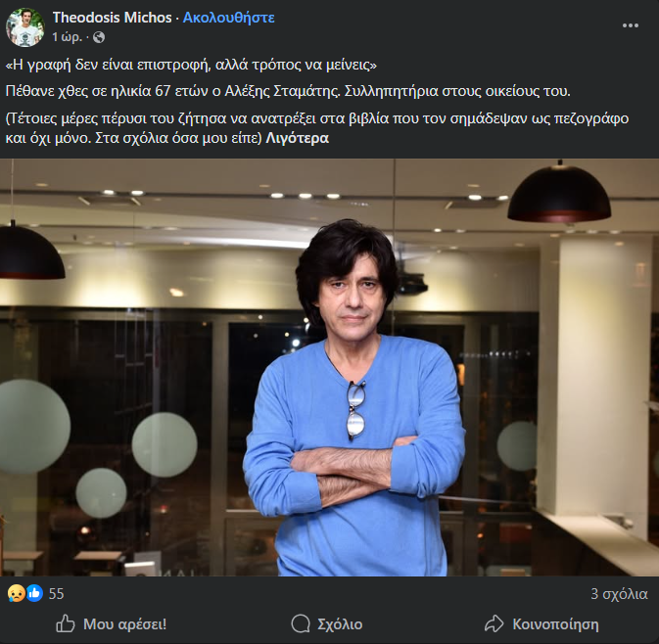
Task: Open the three-dots post options menu
Action: 631,25
